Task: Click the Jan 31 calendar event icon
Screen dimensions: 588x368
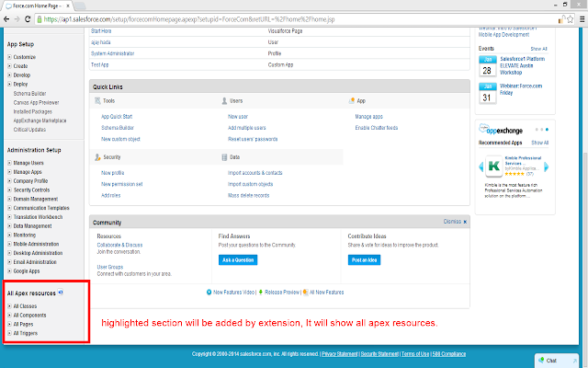Action: point(488,93)
